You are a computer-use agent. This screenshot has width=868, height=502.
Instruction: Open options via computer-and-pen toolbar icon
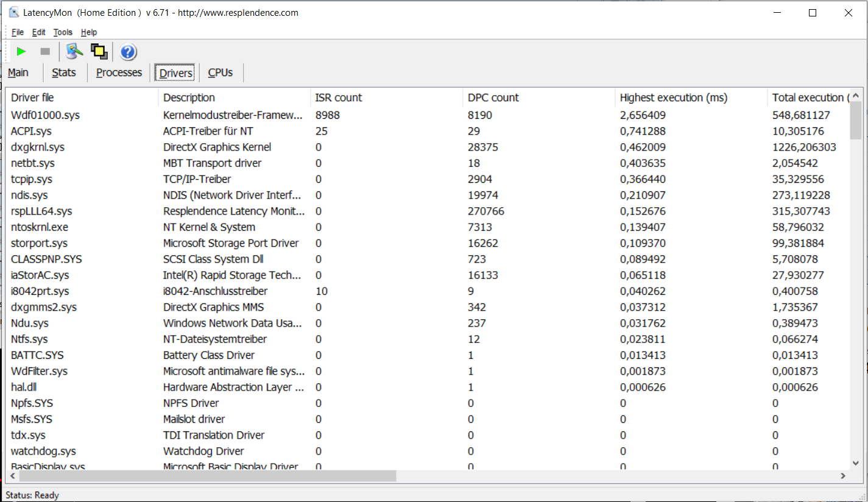74,52
